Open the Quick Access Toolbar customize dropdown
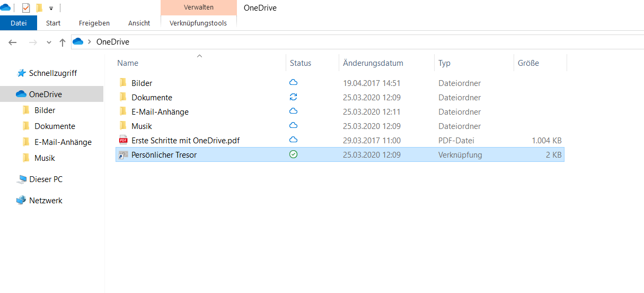Viewport: 644px width, 293px height. [51, 8]
